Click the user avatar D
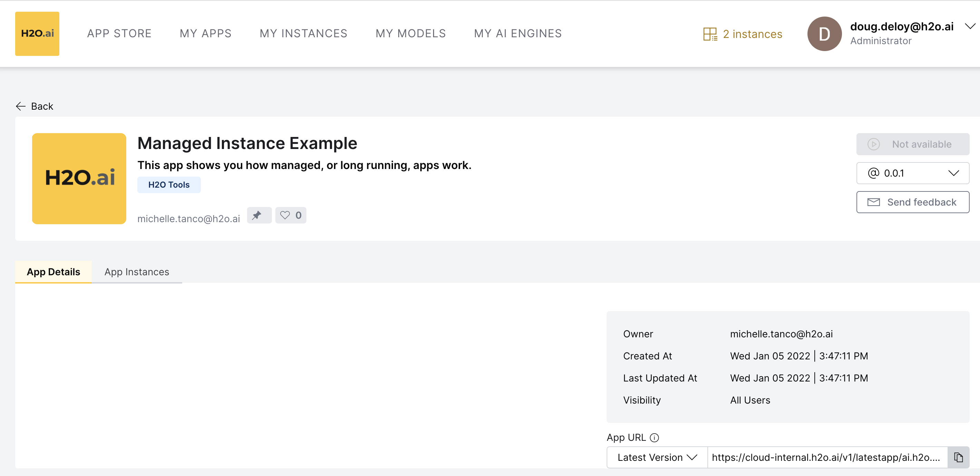The height and width of the screenshot is (476, 980). pos(824,34)
